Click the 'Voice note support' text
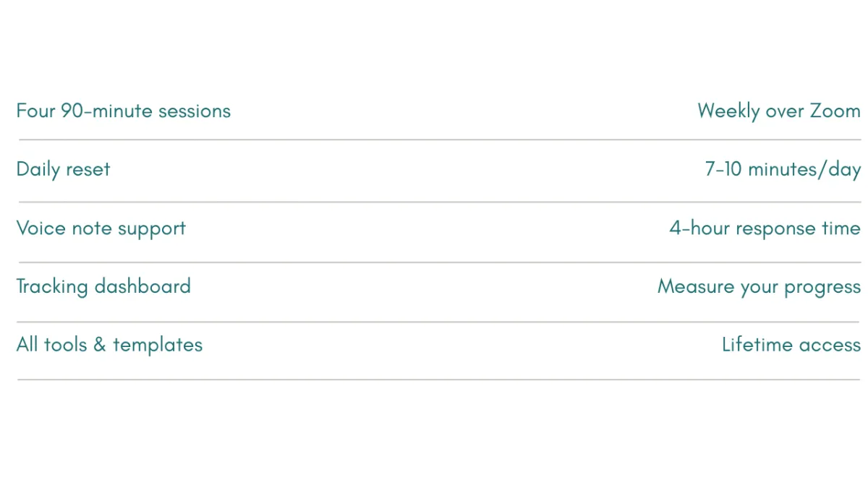This screenshot has height=488, width=868. coord(101,228)
